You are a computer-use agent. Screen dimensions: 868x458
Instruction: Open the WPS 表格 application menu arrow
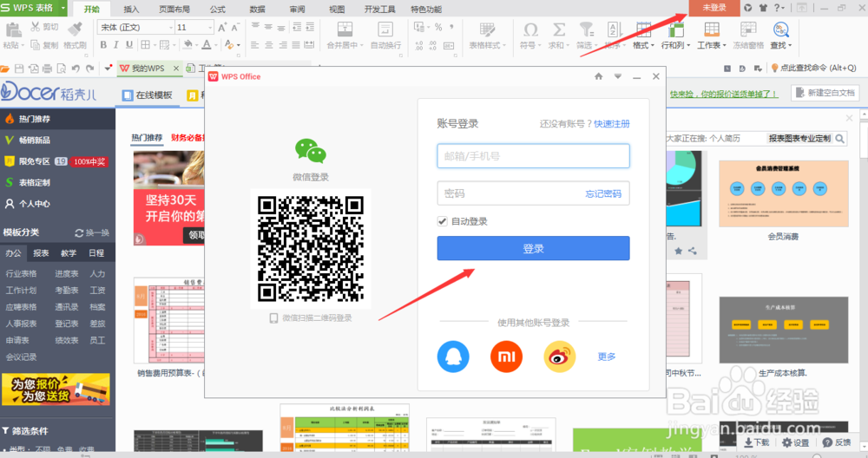63,8
